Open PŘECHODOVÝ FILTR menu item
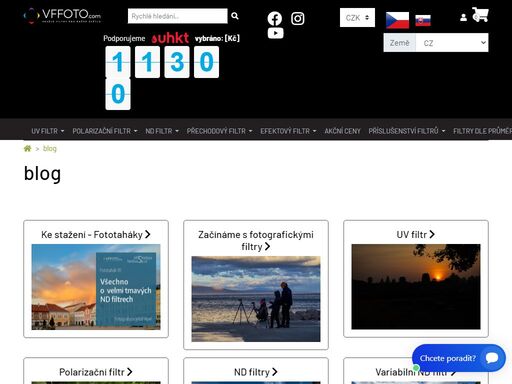Screen dimensions: 512x384 coord(219,131)
